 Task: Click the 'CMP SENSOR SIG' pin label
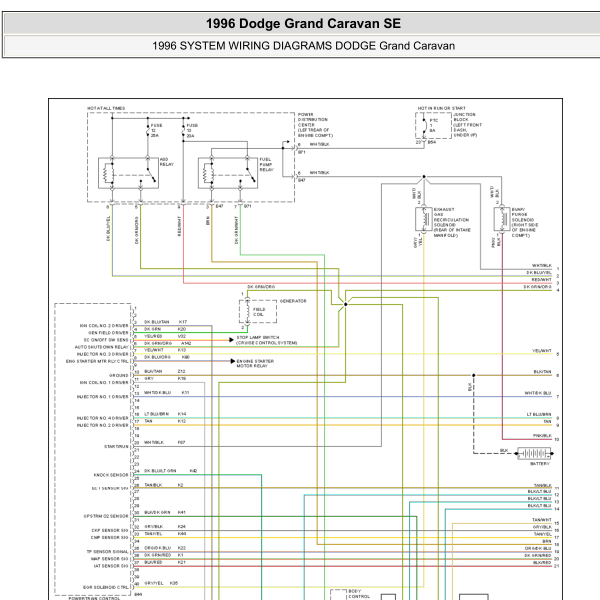click(x=109, y=538)
